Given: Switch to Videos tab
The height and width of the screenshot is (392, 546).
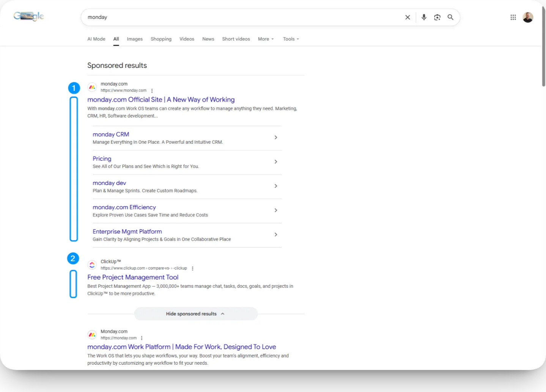Looking at the screenshot, I should pyautogui.click(x=187, y=39).
